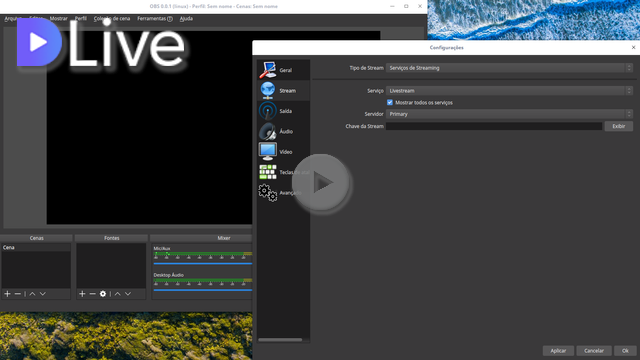Open the Coleção de cena menu
Viewport: 640px width, 360px height.
point(112,19)
